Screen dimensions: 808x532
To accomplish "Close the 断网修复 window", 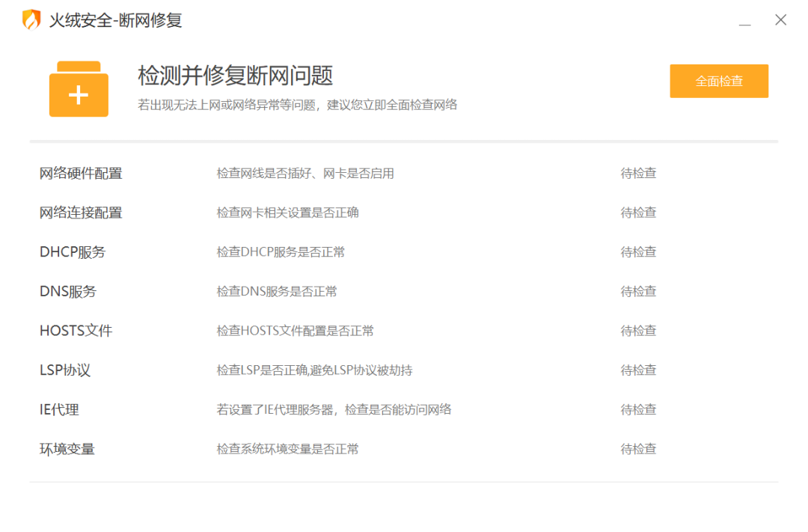I will pyautogui.click(x=780, y=20).
